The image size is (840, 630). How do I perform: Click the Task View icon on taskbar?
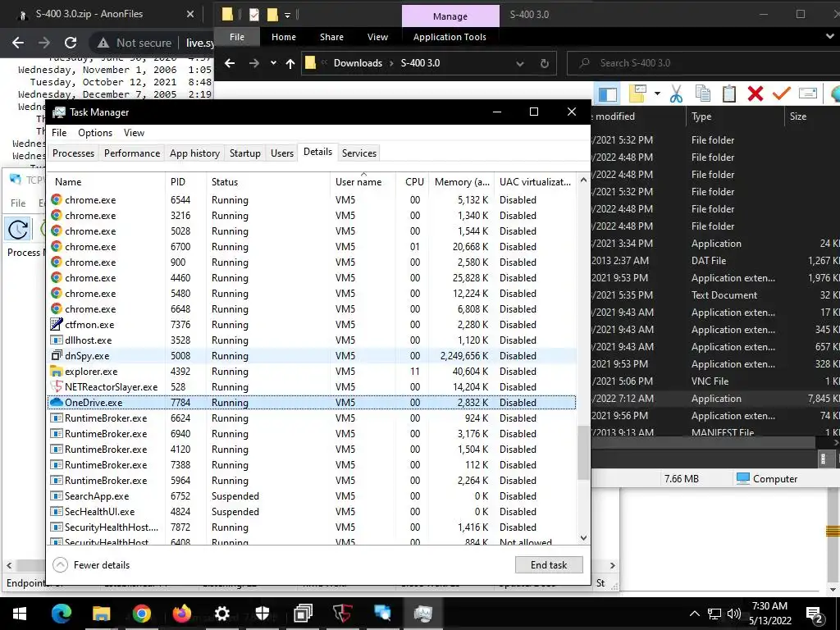point(303,614)
